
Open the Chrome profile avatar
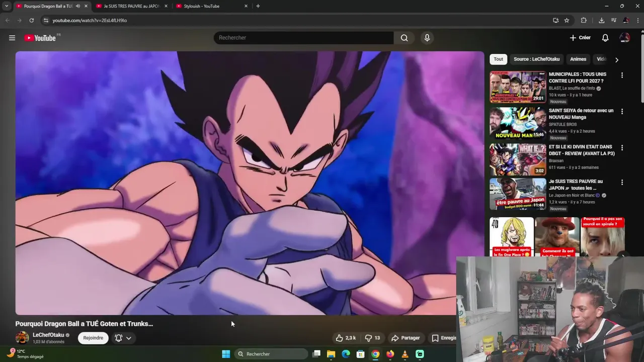626,20
